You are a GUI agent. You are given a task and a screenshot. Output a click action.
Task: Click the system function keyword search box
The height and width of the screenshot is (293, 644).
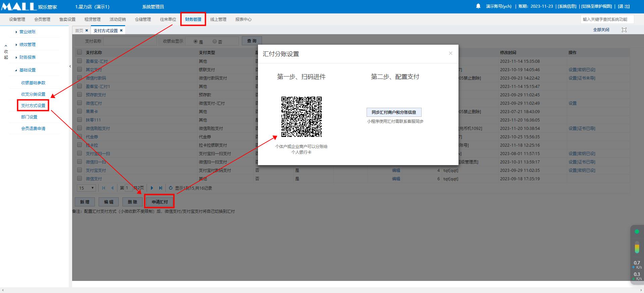tap(607, 19)
